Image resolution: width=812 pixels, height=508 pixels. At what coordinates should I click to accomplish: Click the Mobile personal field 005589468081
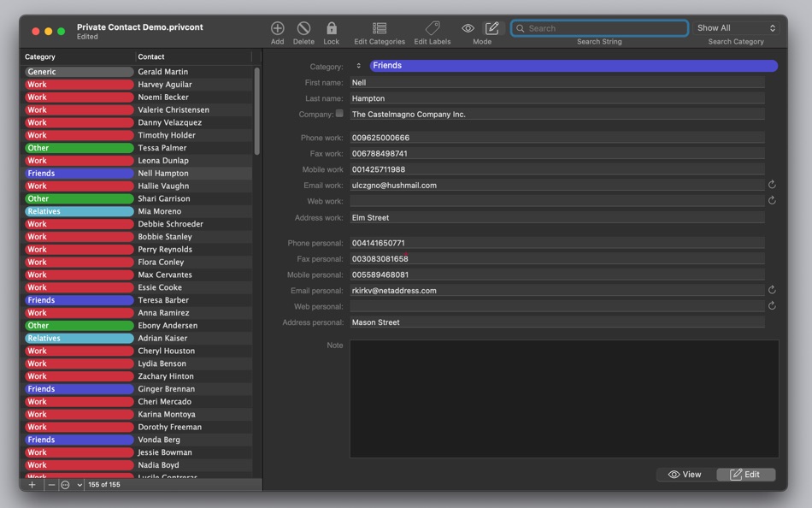point(557,275)
